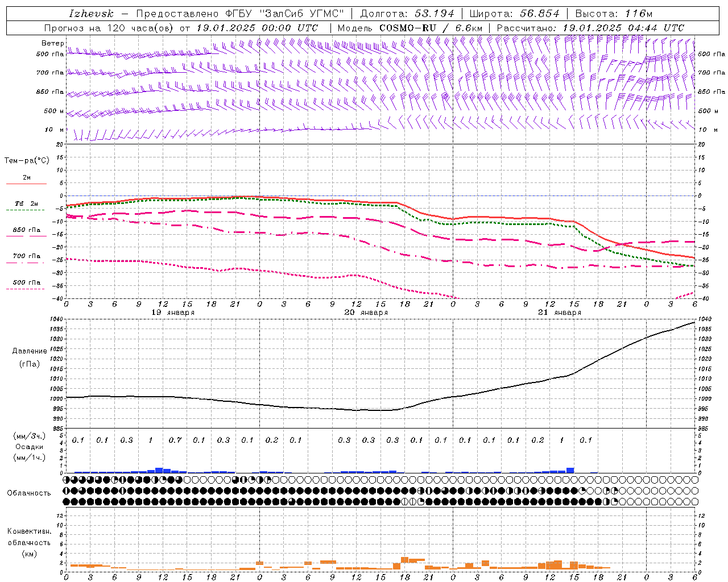
Task: Click the 985 tick on left pressure axis
Action: pyautogui.click(x=57, y=429)
